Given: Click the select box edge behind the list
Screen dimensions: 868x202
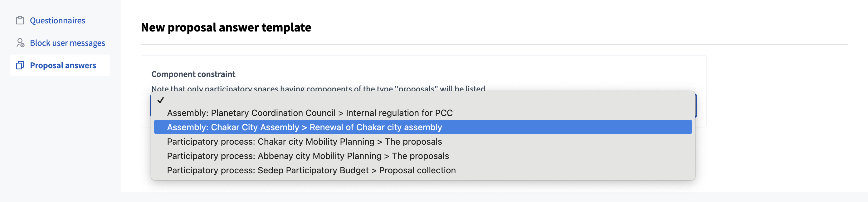Looking at the screenshot, I should point(696,105).
